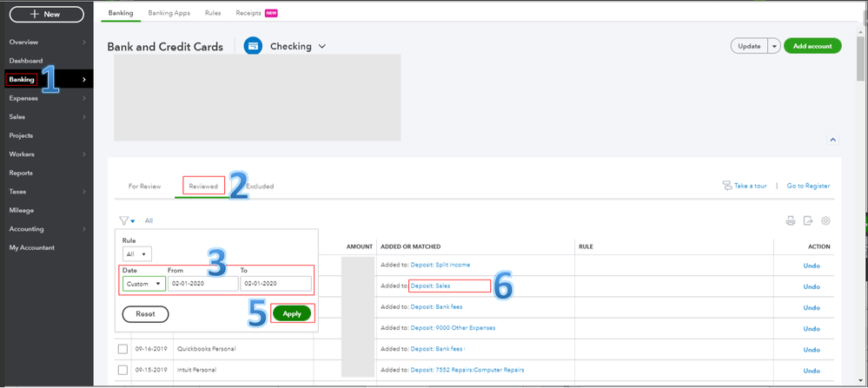This screenshot has width=868, height=388.
Task: Click the AMOUNT column header
Action: pos(360,247)
